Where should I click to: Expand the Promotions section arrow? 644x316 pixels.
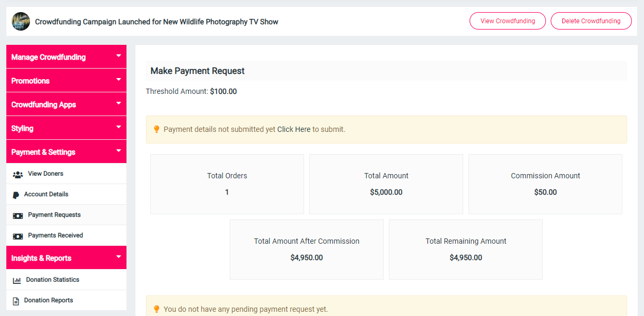[119, 80]
